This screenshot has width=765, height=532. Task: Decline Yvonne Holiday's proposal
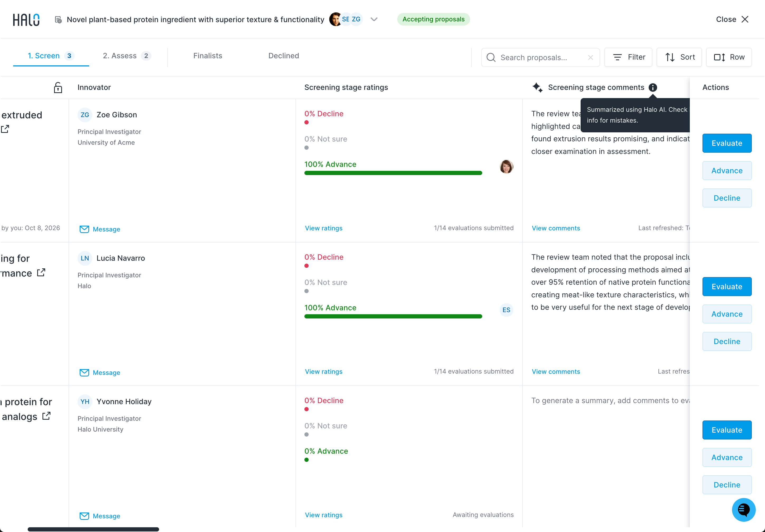point(727,485)
